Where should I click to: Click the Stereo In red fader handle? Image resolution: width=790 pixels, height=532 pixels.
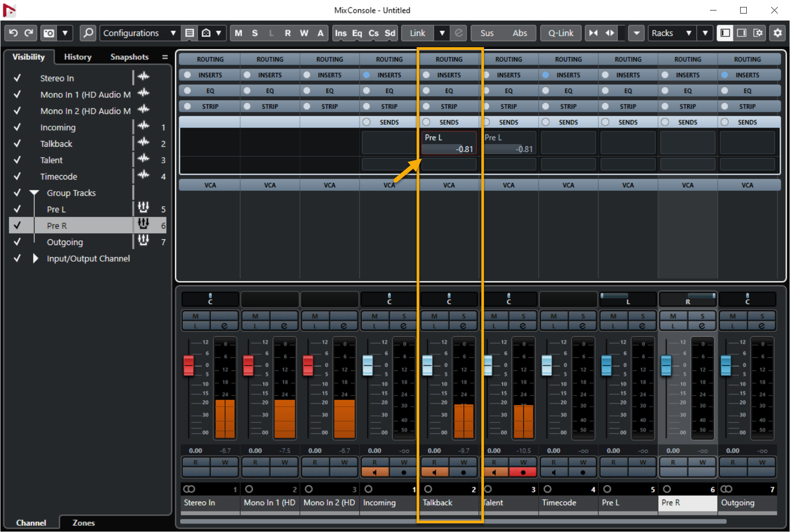coord(188,365)
